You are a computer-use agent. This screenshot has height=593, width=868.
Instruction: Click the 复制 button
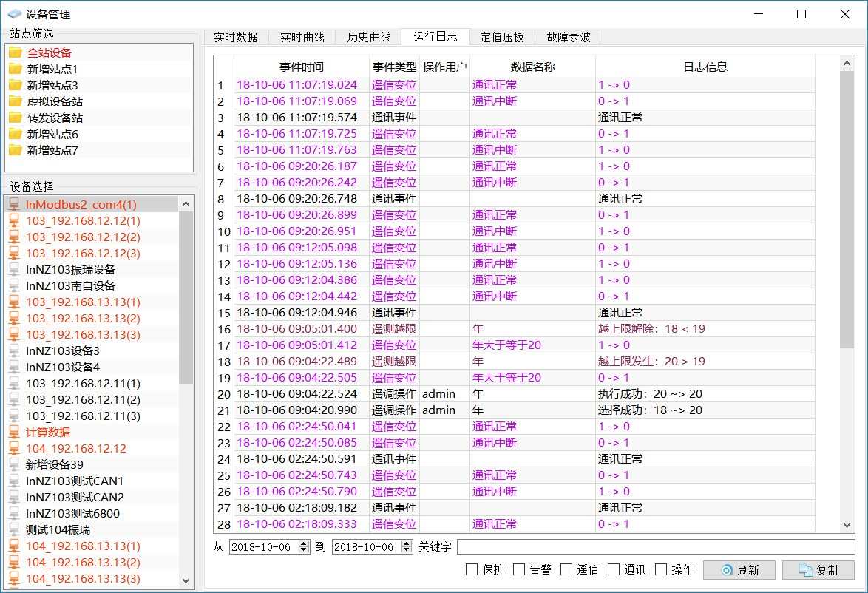click(x=818, y=570)
